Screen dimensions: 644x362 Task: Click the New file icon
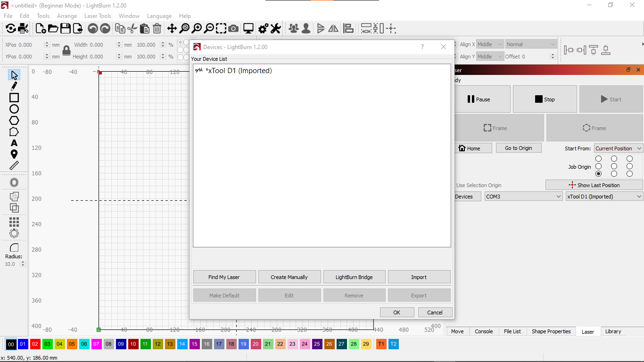coord(41,28)
